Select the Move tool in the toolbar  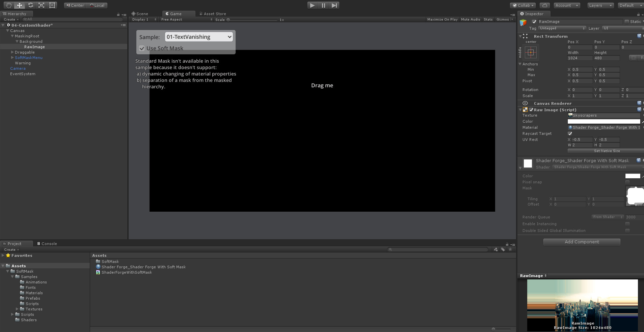click(x=19, y=5)
